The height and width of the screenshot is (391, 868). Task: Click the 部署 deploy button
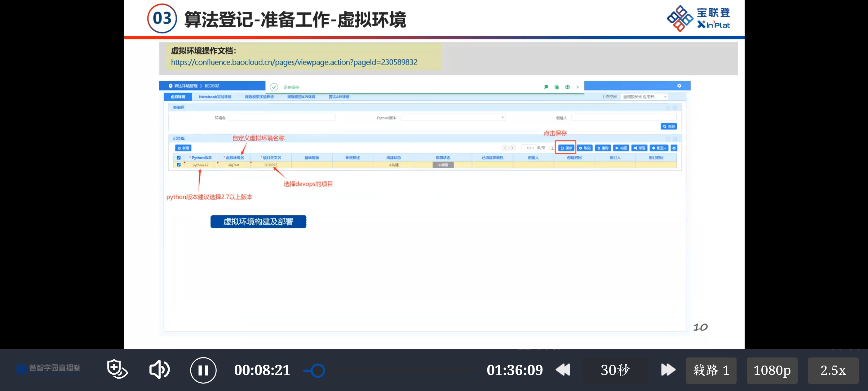639,148
